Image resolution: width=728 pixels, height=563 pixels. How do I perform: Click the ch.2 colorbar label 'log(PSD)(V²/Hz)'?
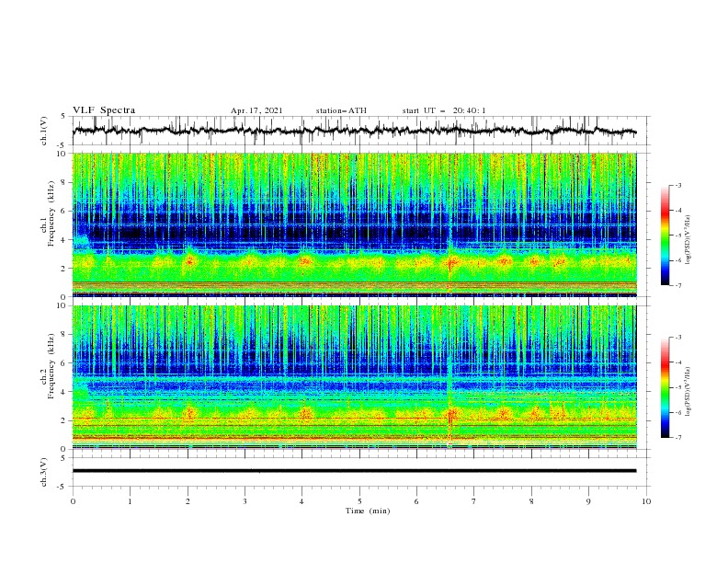coord(688,392)
